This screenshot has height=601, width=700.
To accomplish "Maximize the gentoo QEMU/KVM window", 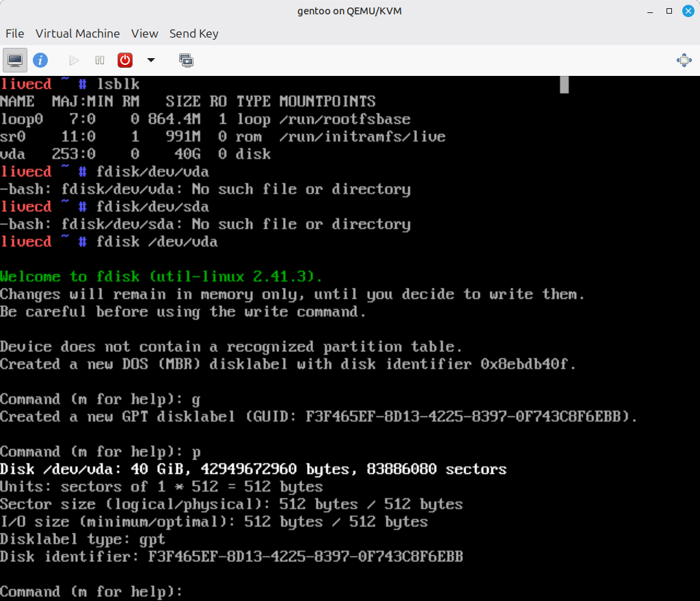I will tap(669, 11).
